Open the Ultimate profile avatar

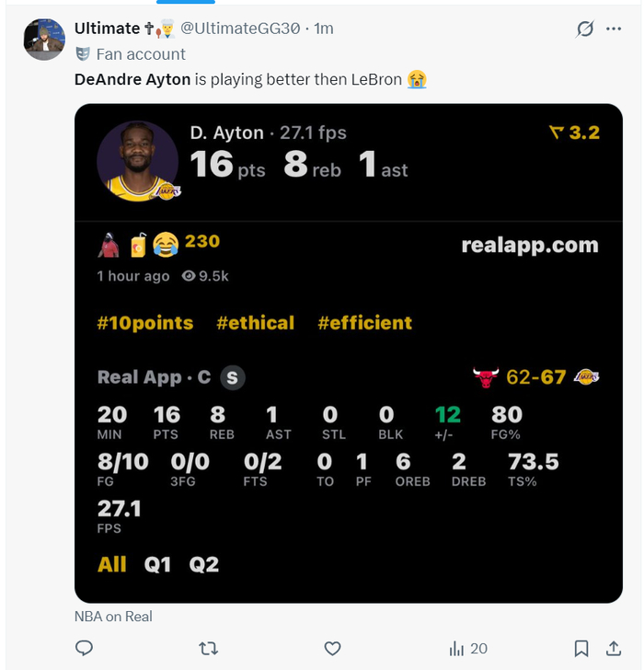[43, 39]
